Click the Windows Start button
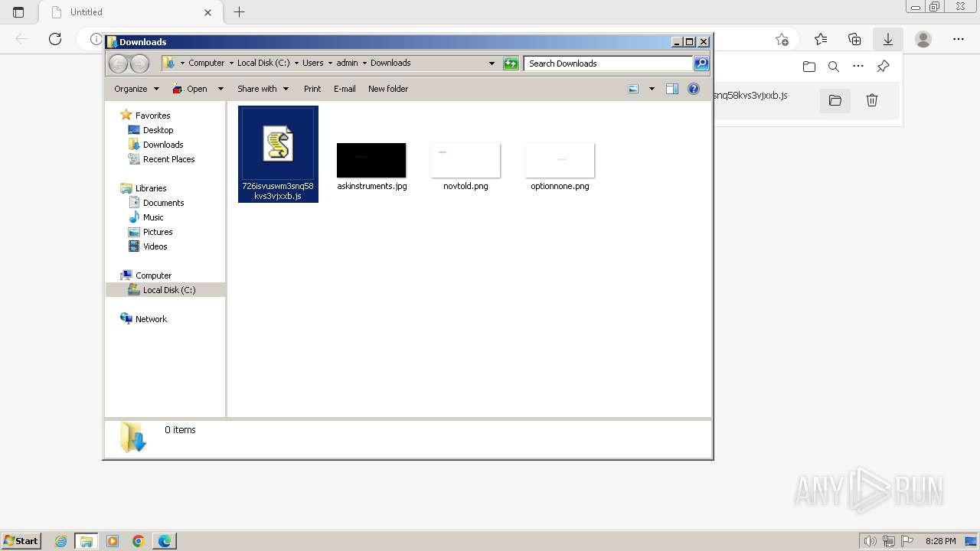Screen dimensions: 980x551 coord(21,541)
